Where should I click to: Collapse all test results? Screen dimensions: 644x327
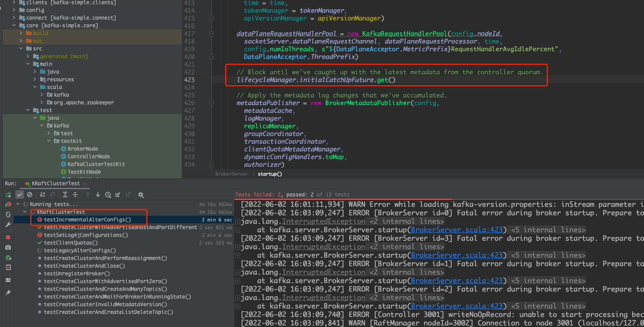pyautogui.click(x=75, y=195)
